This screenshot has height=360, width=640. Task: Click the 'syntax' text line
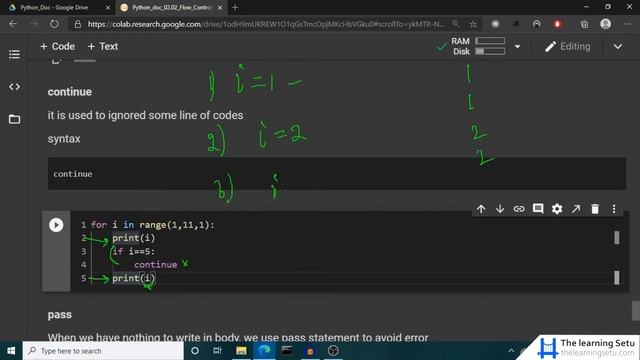click(64, 139)
